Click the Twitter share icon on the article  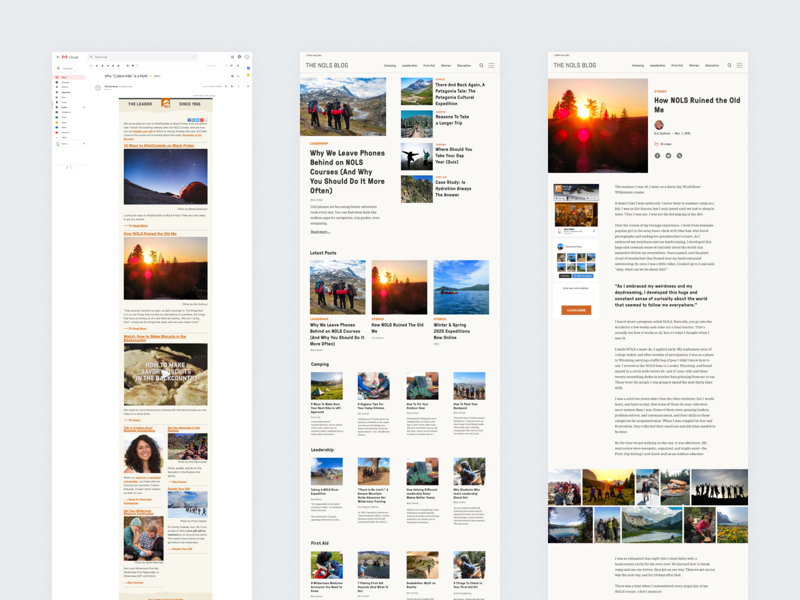pos(668,158)
